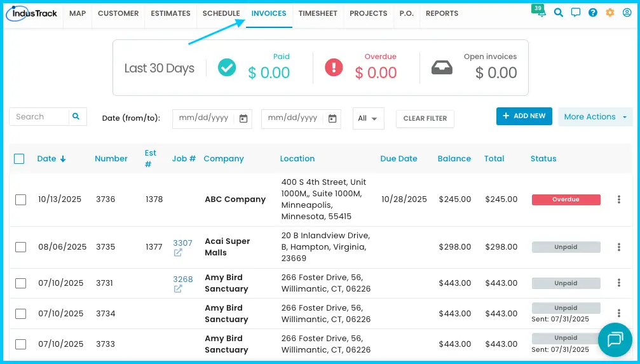Screen dimensions: 640x364
Task: Click the IndusTrack logo
Action: pyautogui.click(x=32, y=13)
